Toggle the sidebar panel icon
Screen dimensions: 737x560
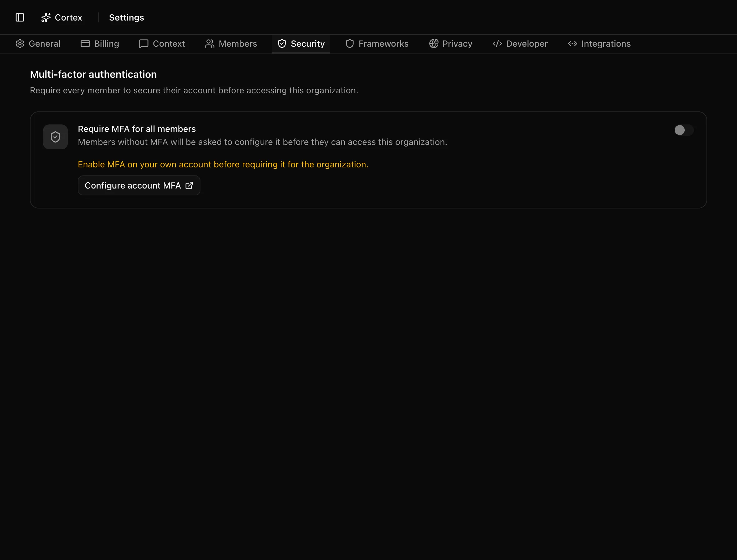(x=20, y=17)
